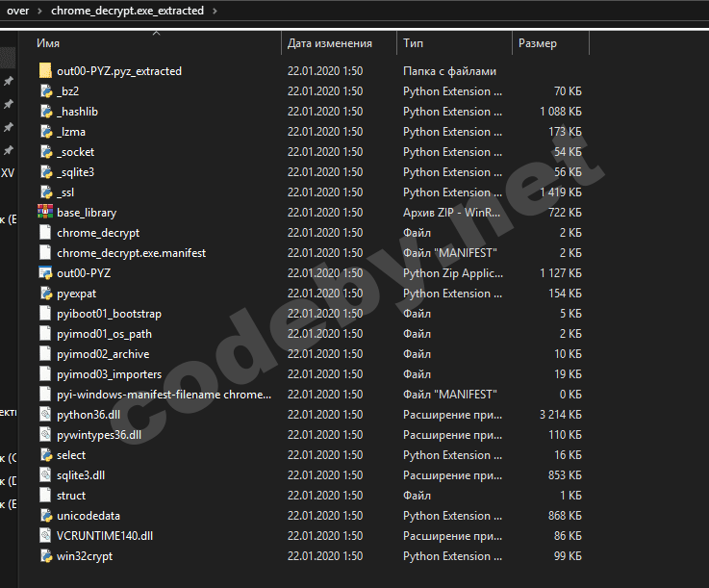Click the chrome_decrypt.exe.manifest file icon
The width and height of the screenshot is (709, 588).
[x=45, y=253]
